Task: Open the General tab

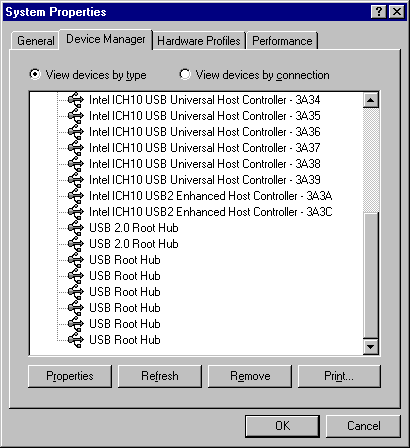Action: (36, 41)
